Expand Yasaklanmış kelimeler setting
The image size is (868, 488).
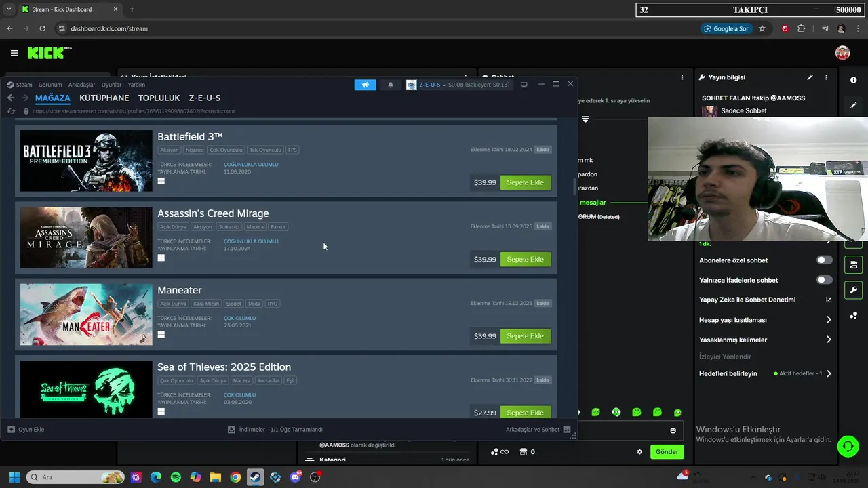pos(829,340)
